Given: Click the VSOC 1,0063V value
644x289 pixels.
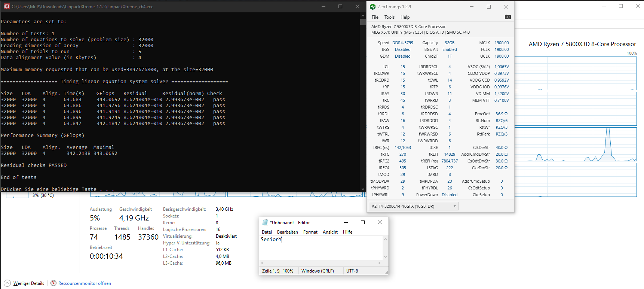Looking at the screenshot, I should click(x=502, y=67).
